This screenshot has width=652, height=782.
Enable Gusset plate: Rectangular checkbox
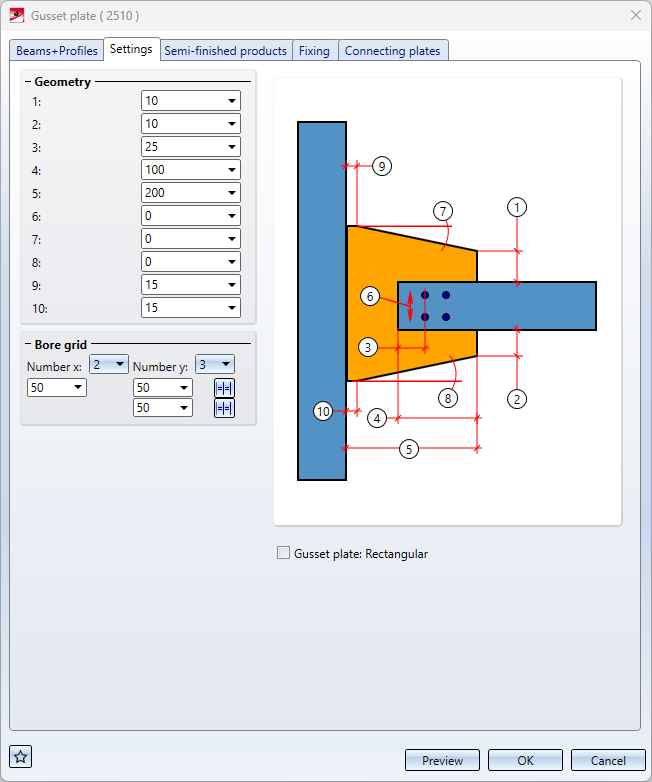click(x=283, y=553)
